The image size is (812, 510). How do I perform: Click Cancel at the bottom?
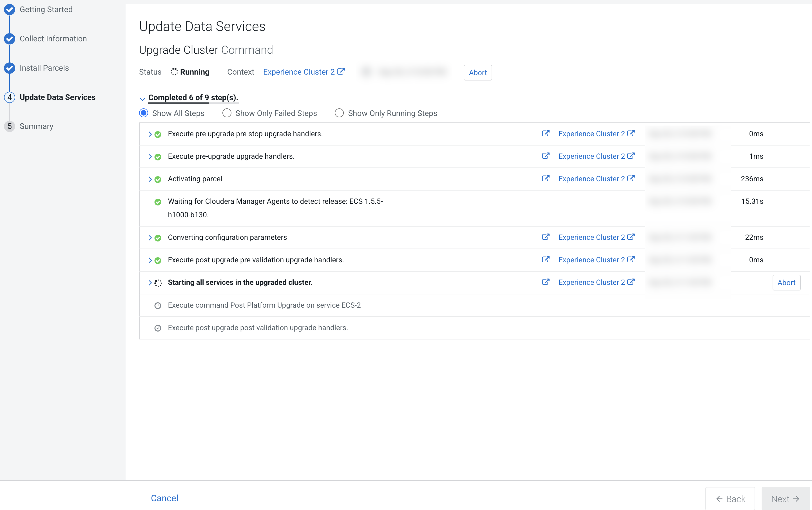click(x=164, y=498)
